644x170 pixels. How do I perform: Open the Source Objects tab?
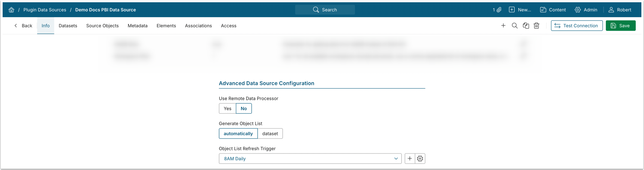point(102,26)
